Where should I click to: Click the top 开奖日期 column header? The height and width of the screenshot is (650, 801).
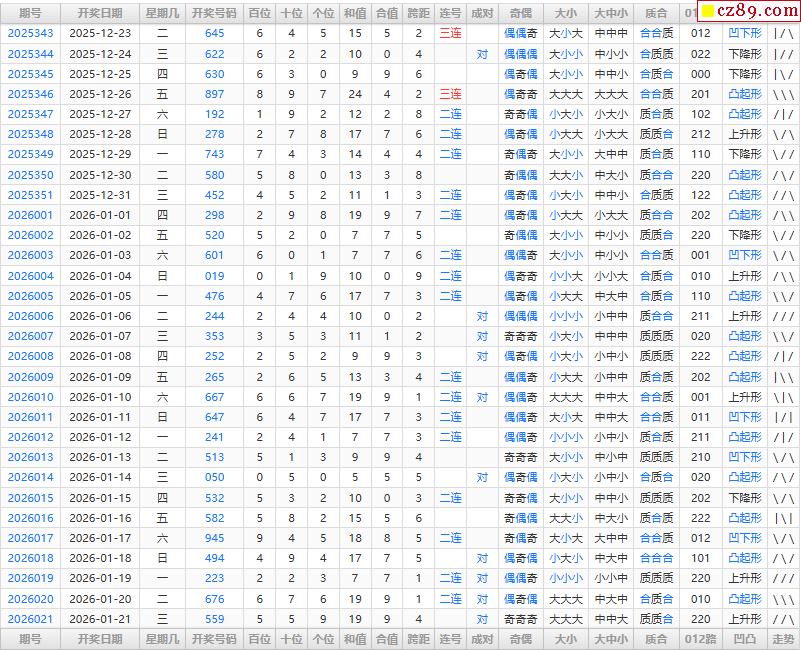pyautogui.click(x=100, y=13)
